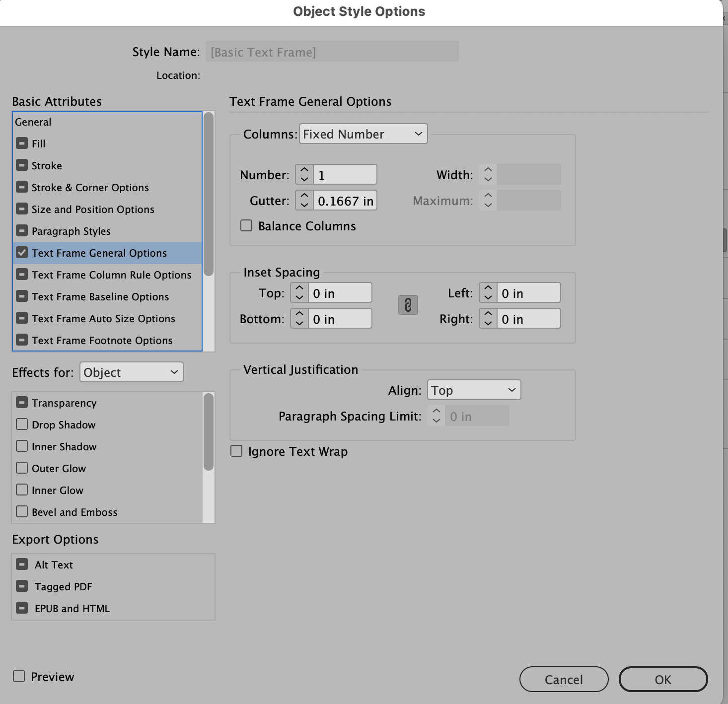Click Paragraph Spacing Limit up stepper

(x=436, y=412)
